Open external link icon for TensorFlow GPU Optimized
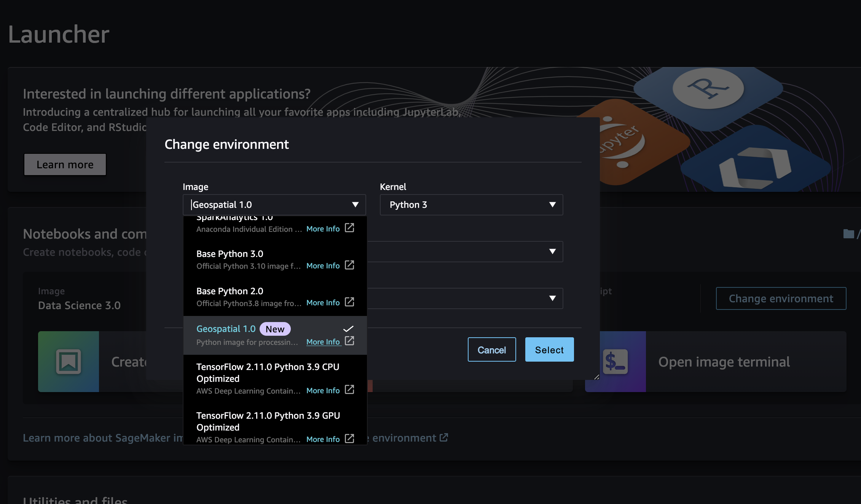Screen dimensions: 861x504 [349, 438]
